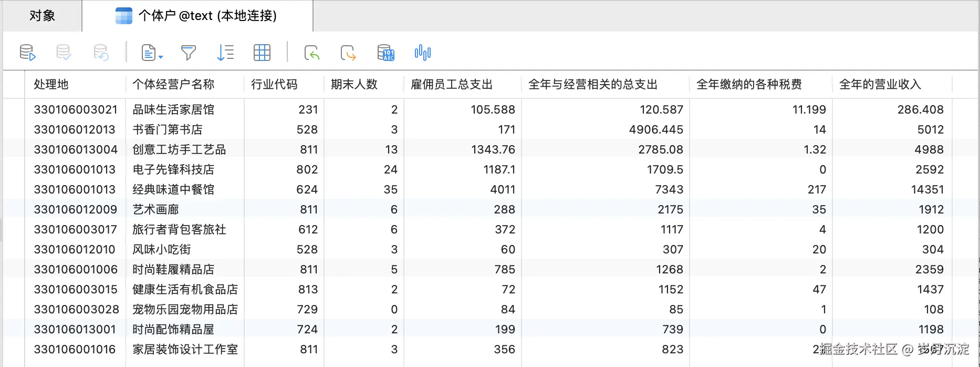Click the 全年缴纳的各种税费 column header
Screen dimensions: 980x367
[749, 84]
